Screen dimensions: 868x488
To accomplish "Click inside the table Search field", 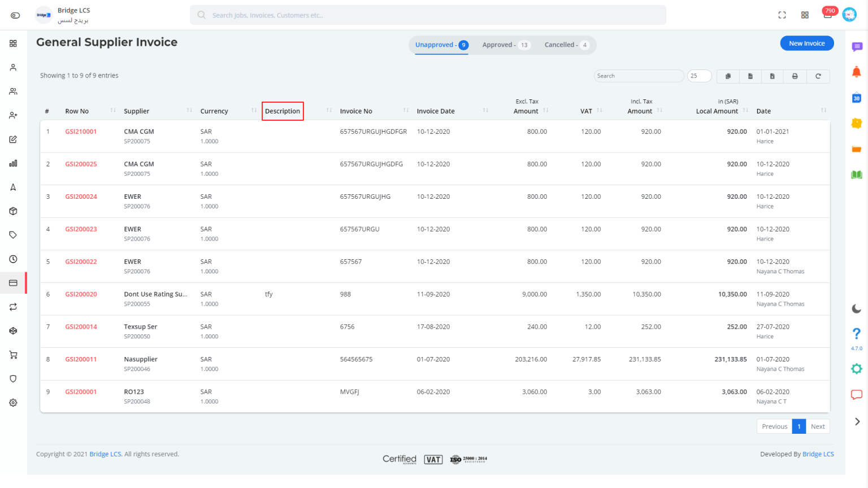I will pyautogui.click(x=639, y=75).
